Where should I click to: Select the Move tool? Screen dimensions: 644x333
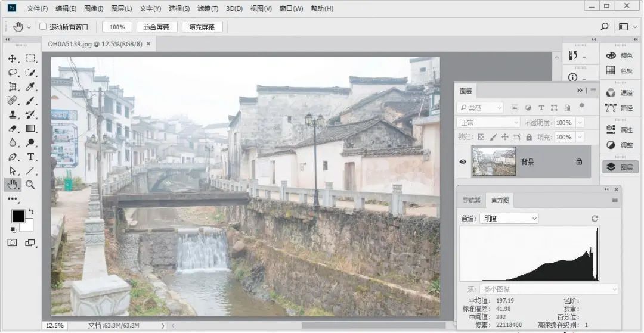coord(13,58)
